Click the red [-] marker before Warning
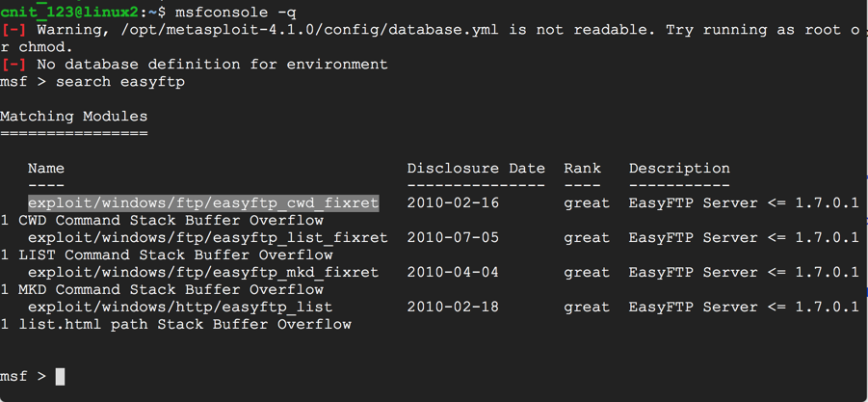868x402 pixels. (13, 30)
